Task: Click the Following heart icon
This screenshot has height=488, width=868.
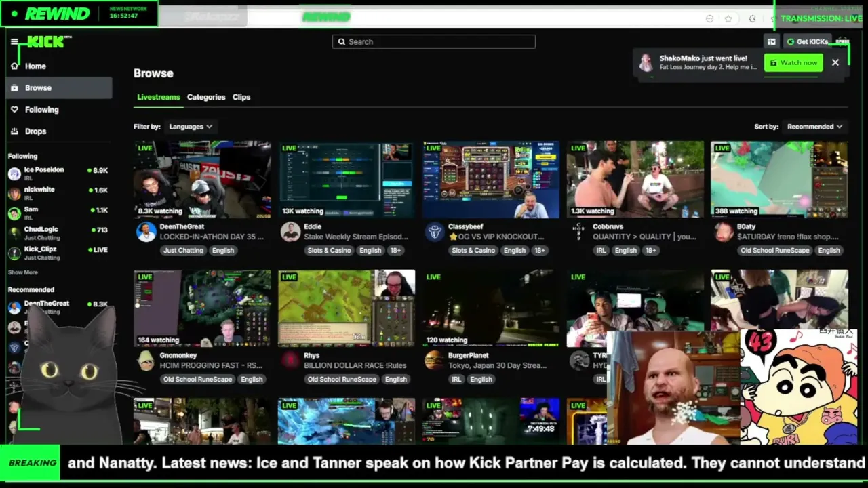Action: pos(14,110)
